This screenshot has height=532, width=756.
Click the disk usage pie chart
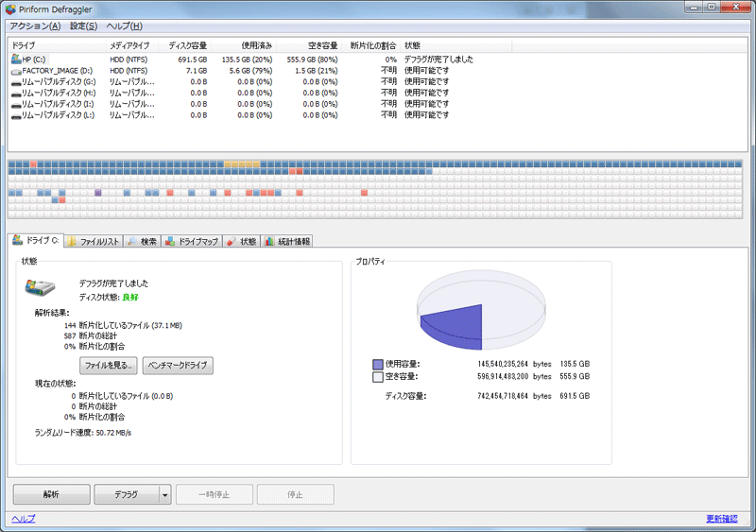tap(481, 310)
